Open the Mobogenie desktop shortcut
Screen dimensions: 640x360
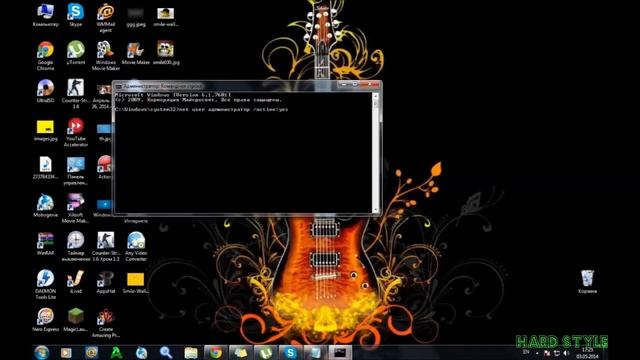point(45,206)
